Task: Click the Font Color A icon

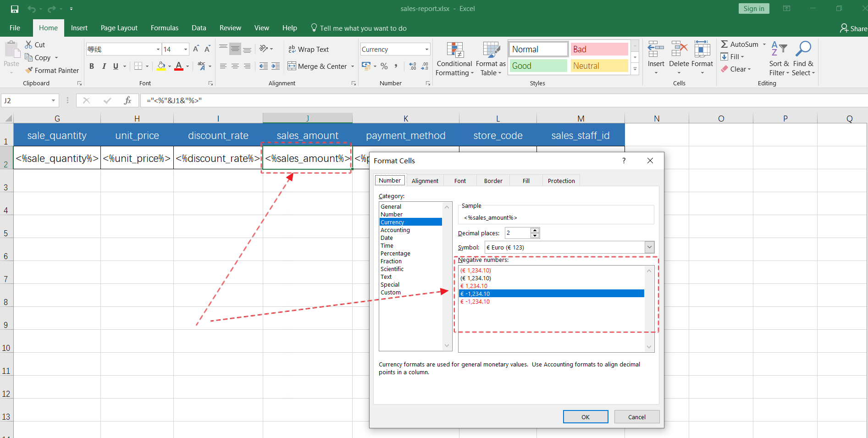Action: pyautogui.click(x=179, y=66)
